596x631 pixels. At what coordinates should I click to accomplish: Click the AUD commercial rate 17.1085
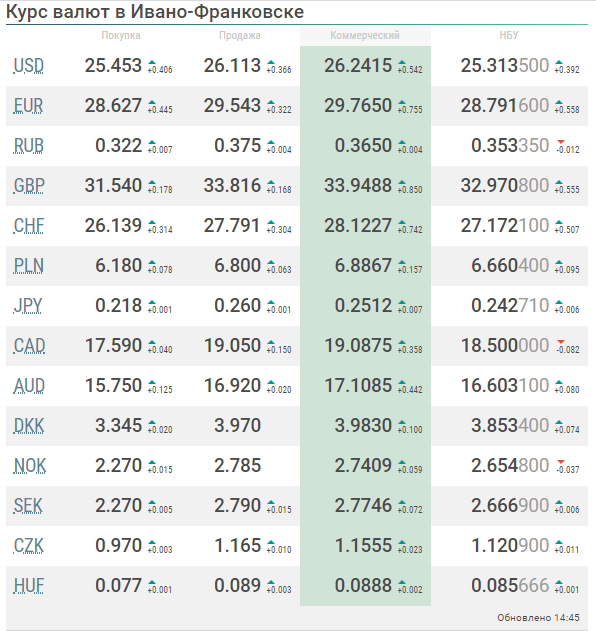click(x=358, y=386)
